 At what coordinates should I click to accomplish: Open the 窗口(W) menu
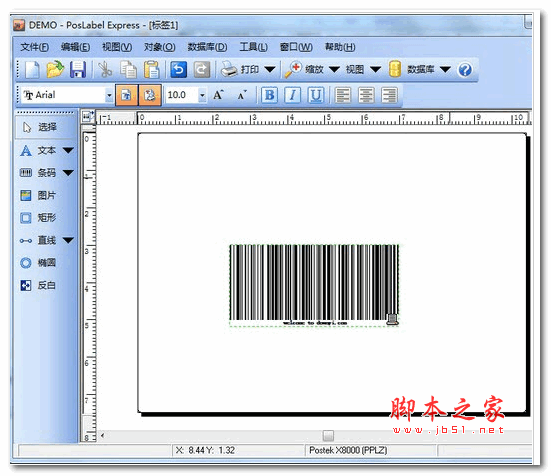296,47
